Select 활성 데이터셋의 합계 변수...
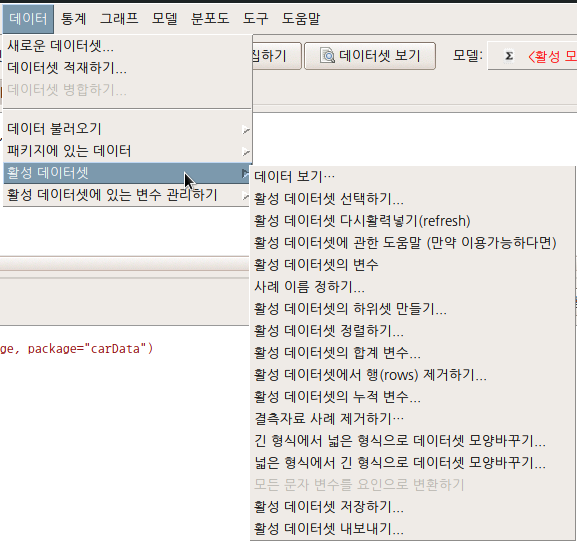Screen dimensions: 577x543 (x=412, y=353)
